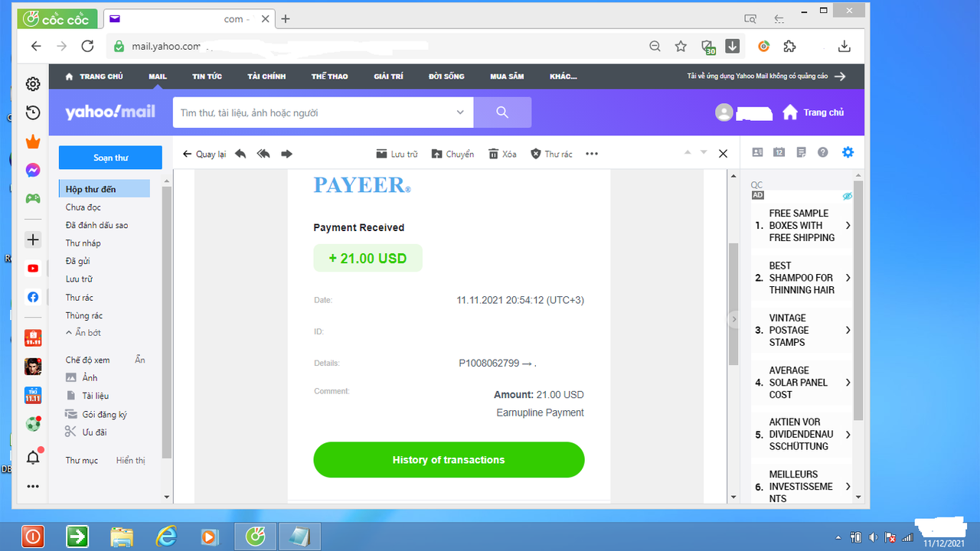Open Facebook shortcut in sidebar
The image size is (980, 551).
[33, 297]
